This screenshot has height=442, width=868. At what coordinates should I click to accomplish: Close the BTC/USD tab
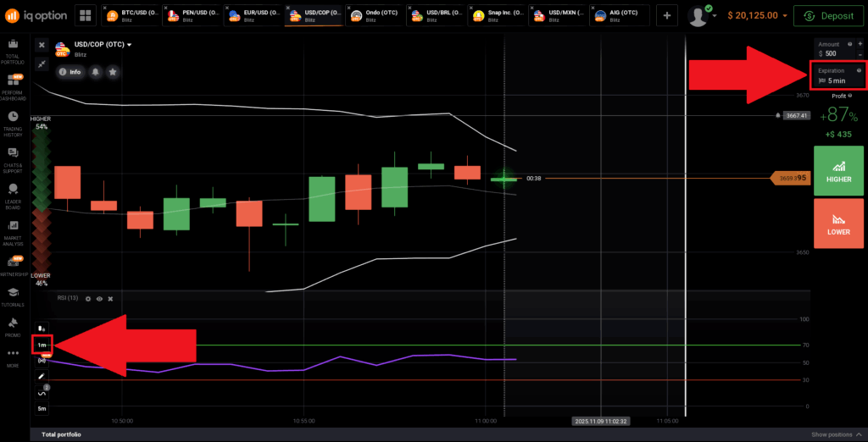(105, 8)
